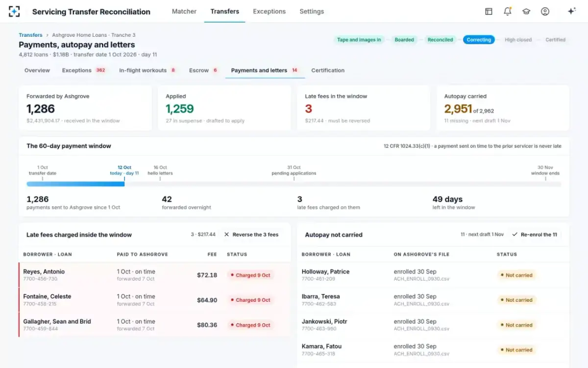The image size is (588, 368).
Task: Launch the sparkle assistant icon
Action: point(571,11)
